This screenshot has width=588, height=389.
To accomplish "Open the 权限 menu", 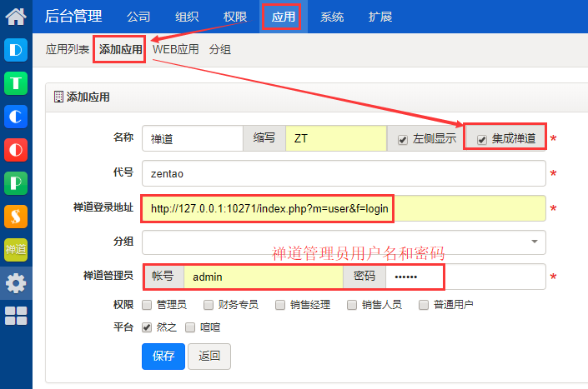I will pyautogui.click(x=235, y=17).
